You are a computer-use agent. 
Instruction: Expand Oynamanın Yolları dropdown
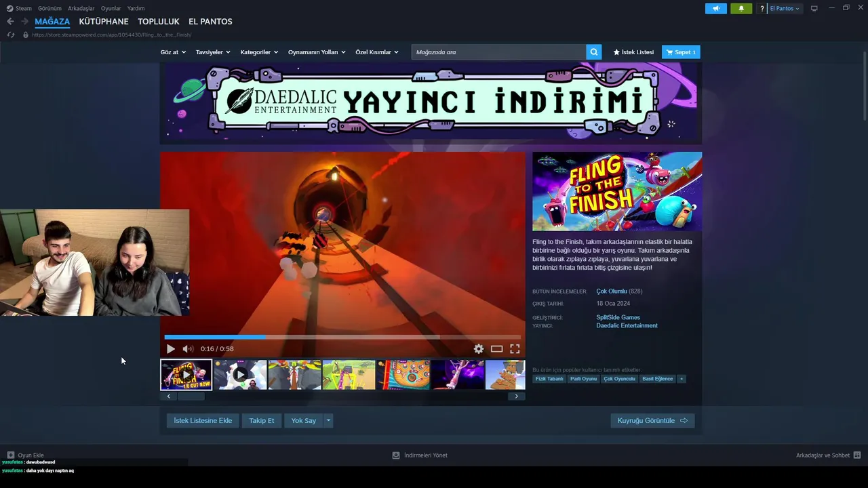(x=317, y=52)
